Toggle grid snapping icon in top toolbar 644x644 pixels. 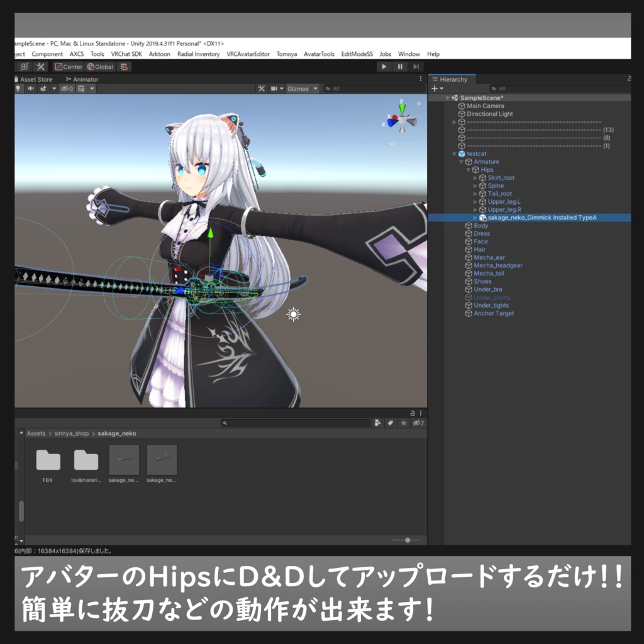[x=124, y=67]
